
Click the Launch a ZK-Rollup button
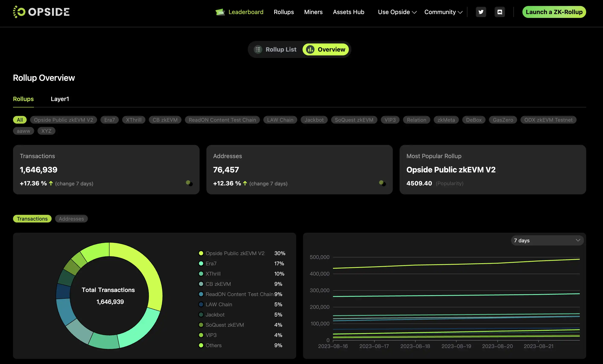(x=554, y=12)
